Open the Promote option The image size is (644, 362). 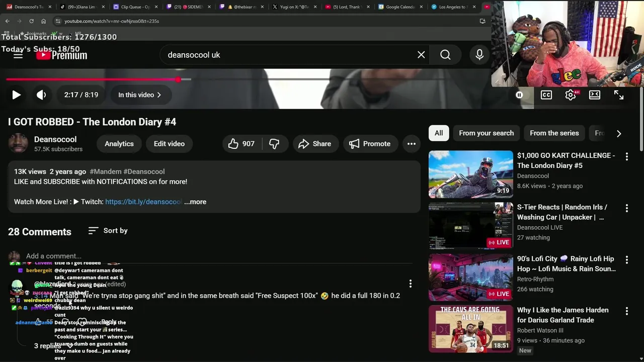pyautogui.click(x=370, y=144)
